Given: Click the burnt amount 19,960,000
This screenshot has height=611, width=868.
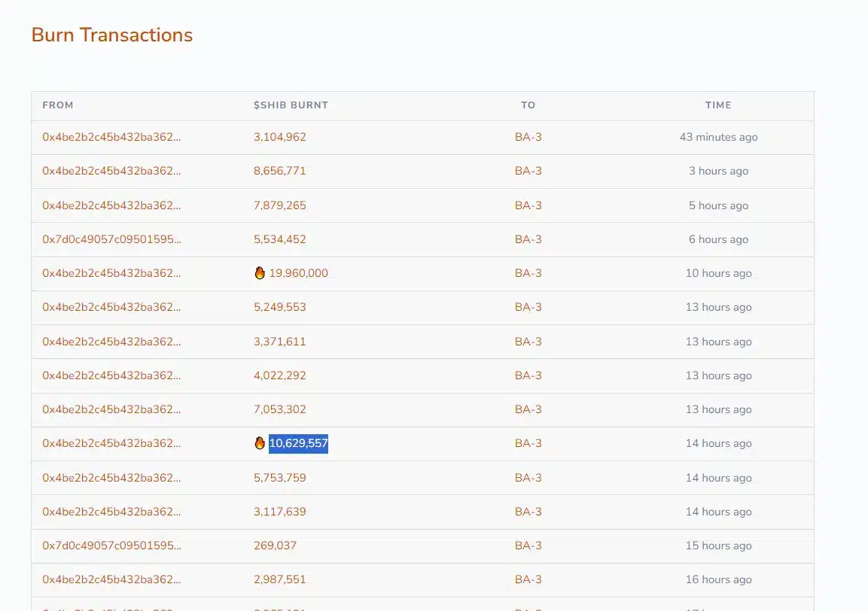Looking at the screenshot, I should 298,273.
